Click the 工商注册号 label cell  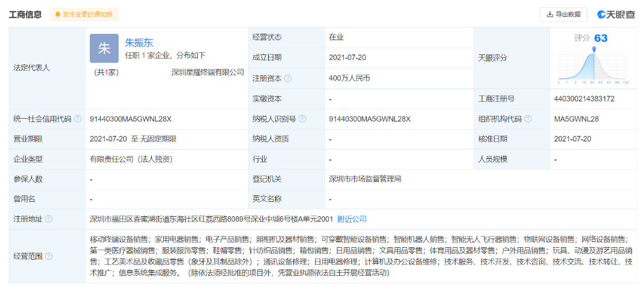[x=512, y=99]
